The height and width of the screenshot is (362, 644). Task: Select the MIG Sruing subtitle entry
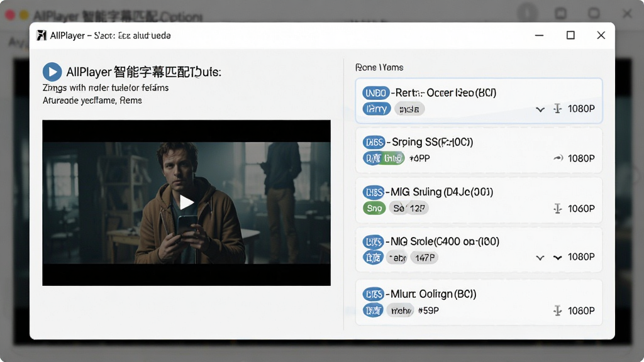479,200
